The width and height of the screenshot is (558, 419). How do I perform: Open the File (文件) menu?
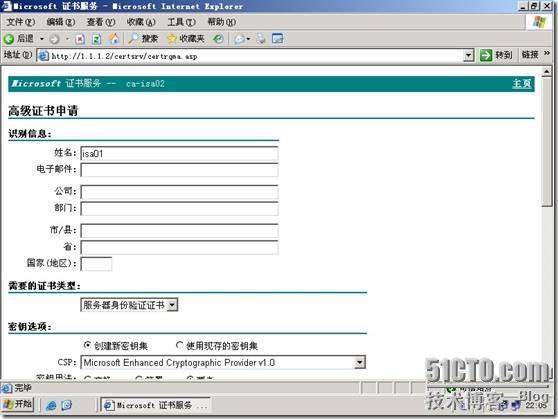(21, 22)
